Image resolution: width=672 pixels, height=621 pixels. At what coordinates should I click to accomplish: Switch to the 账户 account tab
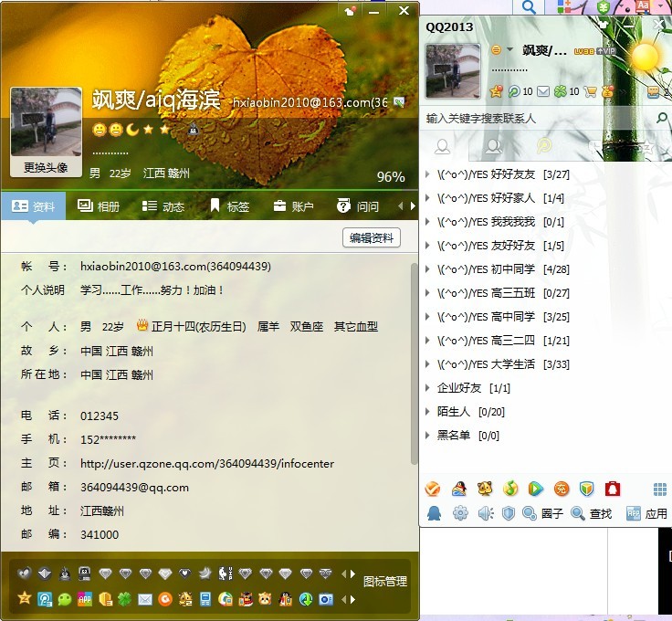pos(294,206)
